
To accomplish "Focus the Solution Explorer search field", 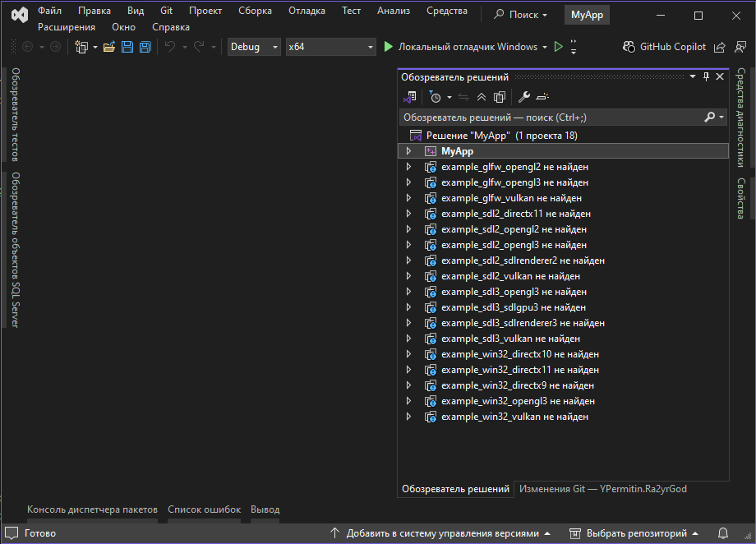I will (x=563, y=118).
